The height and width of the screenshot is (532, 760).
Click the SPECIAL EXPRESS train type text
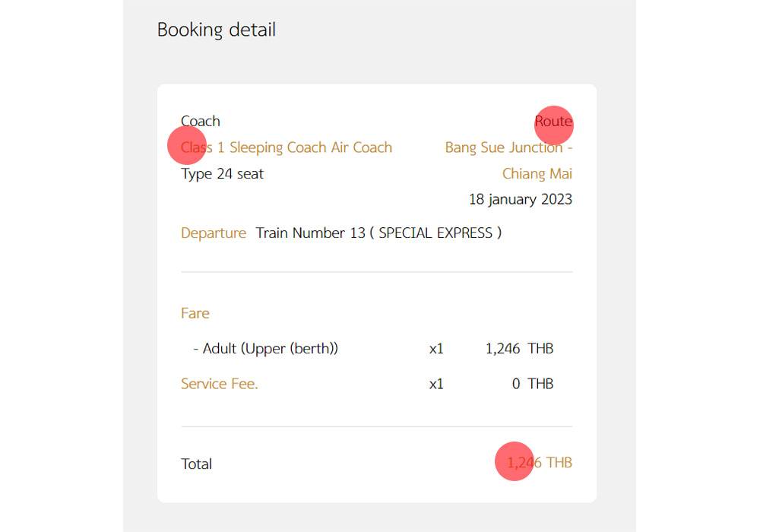tap(435, 233)
